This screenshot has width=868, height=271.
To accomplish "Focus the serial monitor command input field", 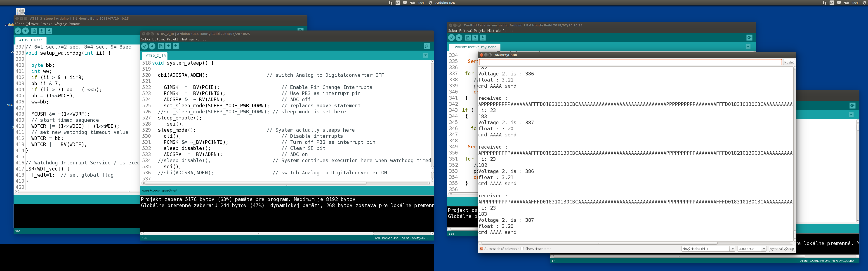I will click(x=630, y=62).
